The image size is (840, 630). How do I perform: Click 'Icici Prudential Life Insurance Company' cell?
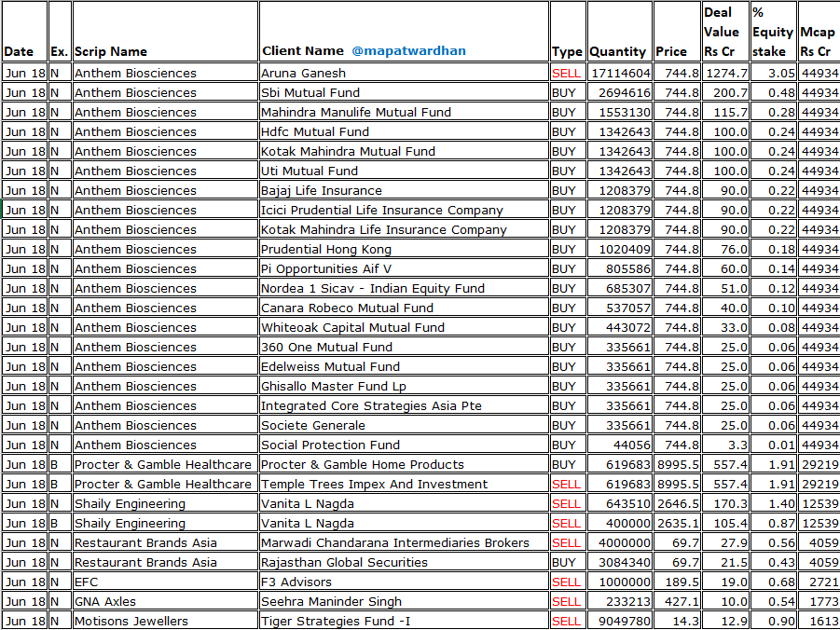pyautogui.click(x=404, y=210)
